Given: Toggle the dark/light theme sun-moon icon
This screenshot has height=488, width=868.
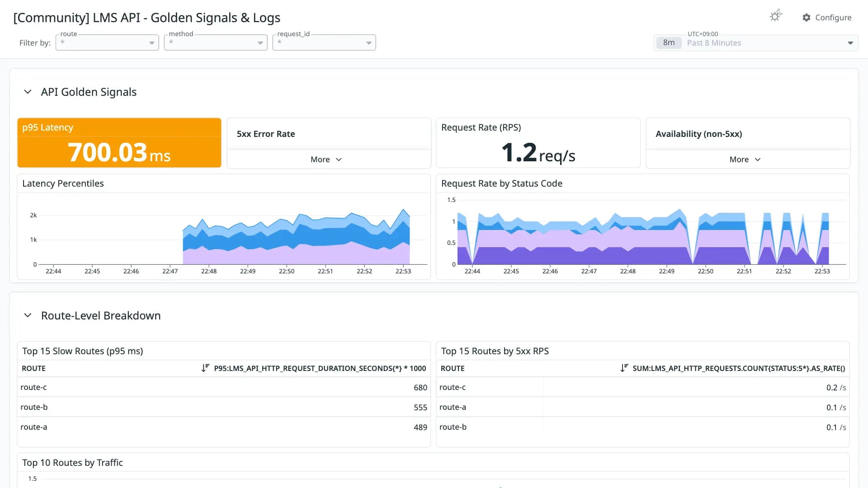Looking at the screenshot, I should [776, 16].
